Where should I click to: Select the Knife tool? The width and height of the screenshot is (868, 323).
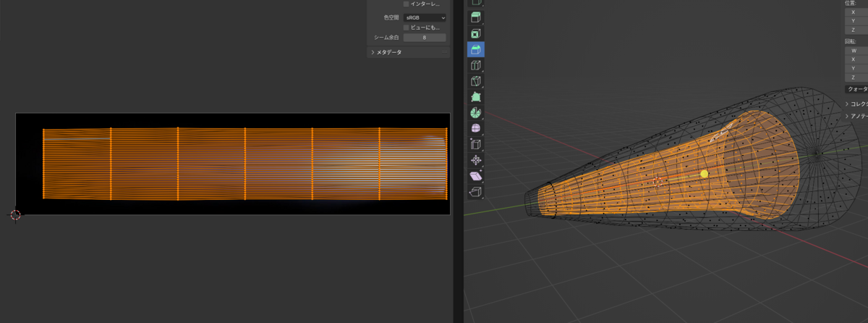(476, 81)
